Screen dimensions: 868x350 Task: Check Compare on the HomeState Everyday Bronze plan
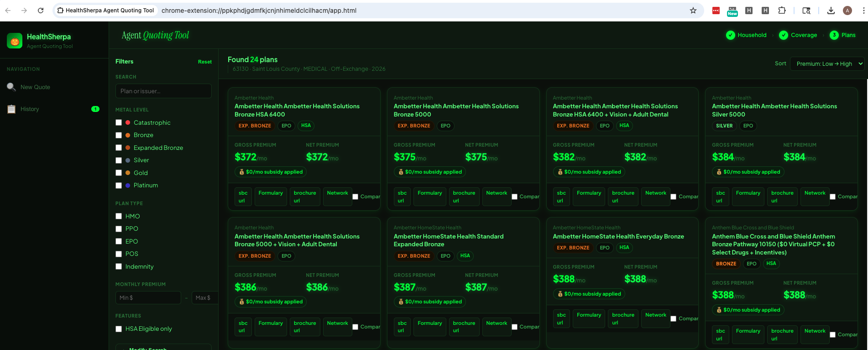[x=674, y=319]
